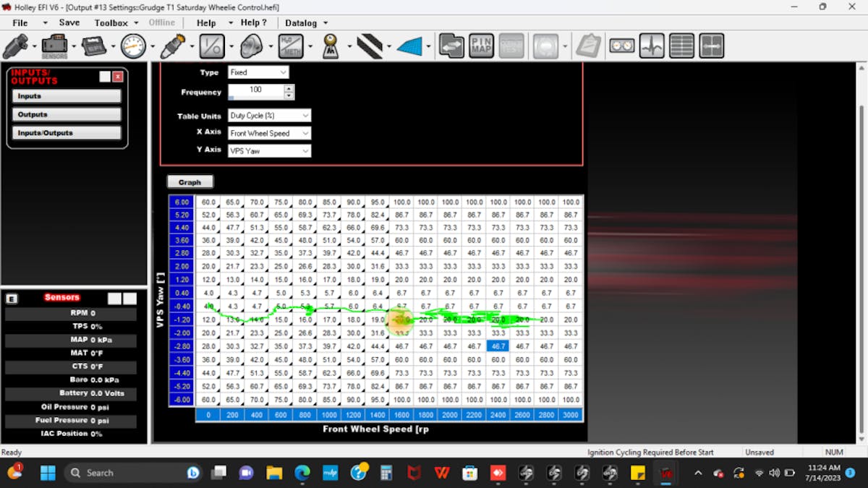Open the Sensors toolbar icon
Screen dimensions: 868x488
pos(56,46)
